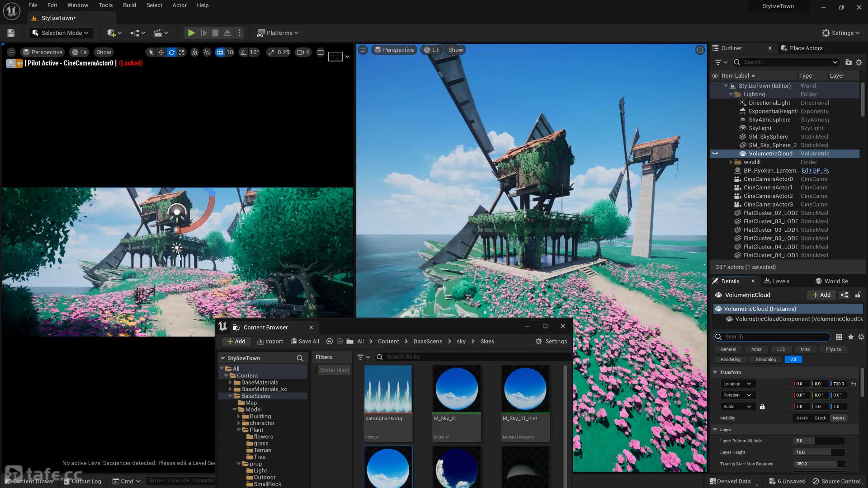Click the Edit BP_Ry blueprint link
Screen dimensions: 868x488
815,171
